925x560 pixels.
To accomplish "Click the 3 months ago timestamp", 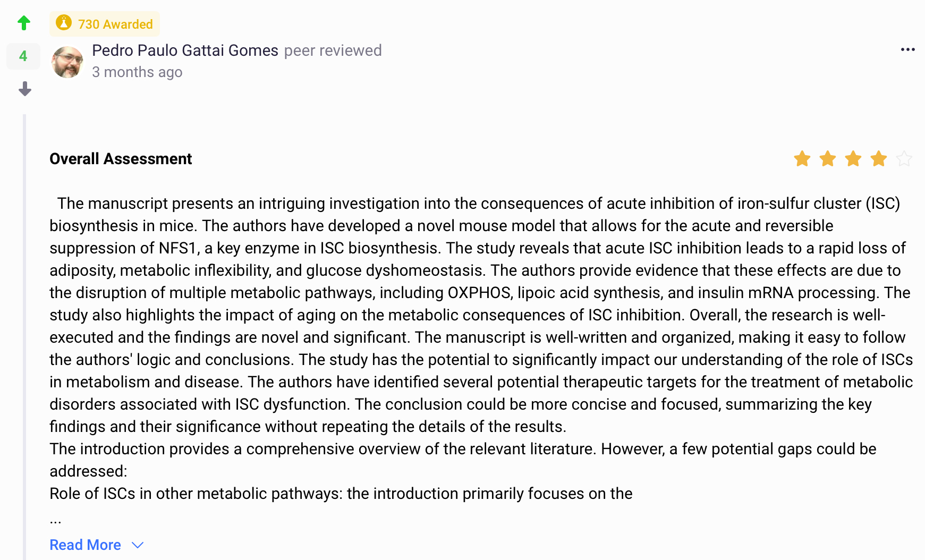I will 137,72.
